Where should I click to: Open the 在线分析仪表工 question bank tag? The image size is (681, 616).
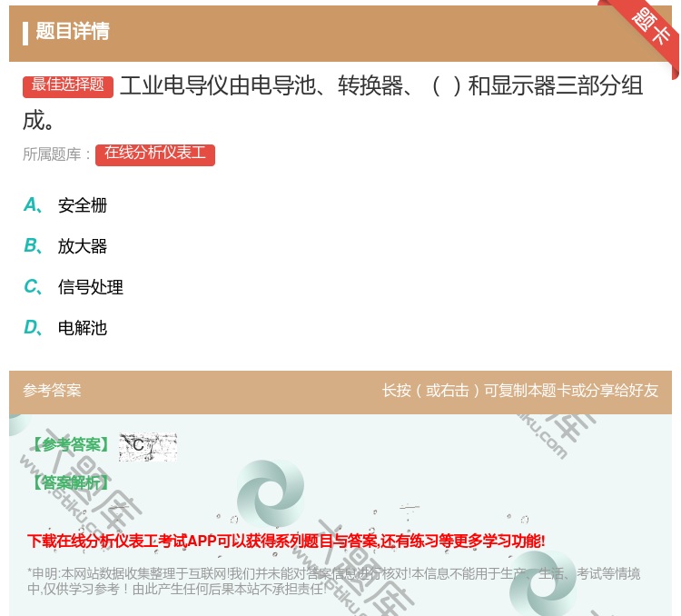pyautogui.click(x=155, y=154)
